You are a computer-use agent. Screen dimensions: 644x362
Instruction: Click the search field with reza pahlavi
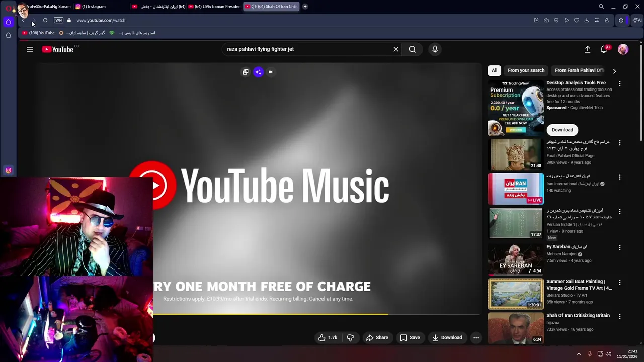[307, 49]
